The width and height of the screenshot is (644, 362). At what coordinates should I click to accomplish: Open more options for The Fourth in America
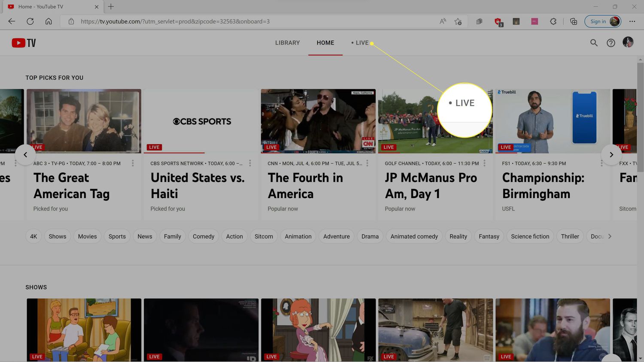(x=367, y=163)
